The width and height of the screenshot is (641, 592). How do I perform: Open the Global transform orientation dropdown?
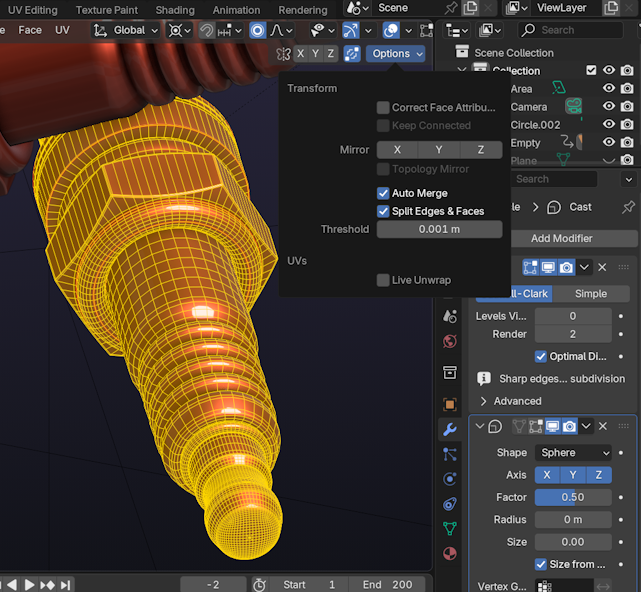pyautogui.click(x=128, y=30)
